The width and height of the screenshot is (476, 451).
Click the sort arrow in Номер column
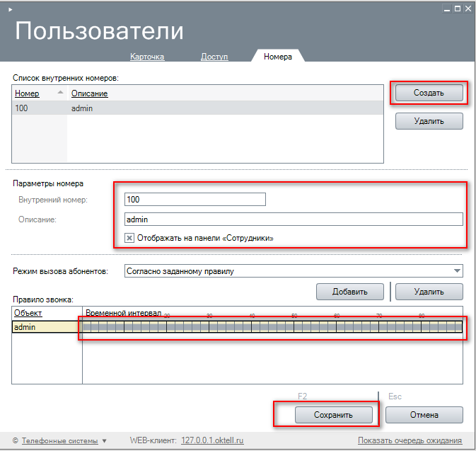60,93
